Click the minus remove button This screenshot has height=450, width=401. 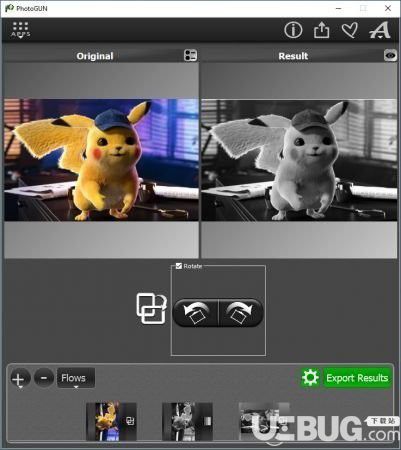click(44, 378)
